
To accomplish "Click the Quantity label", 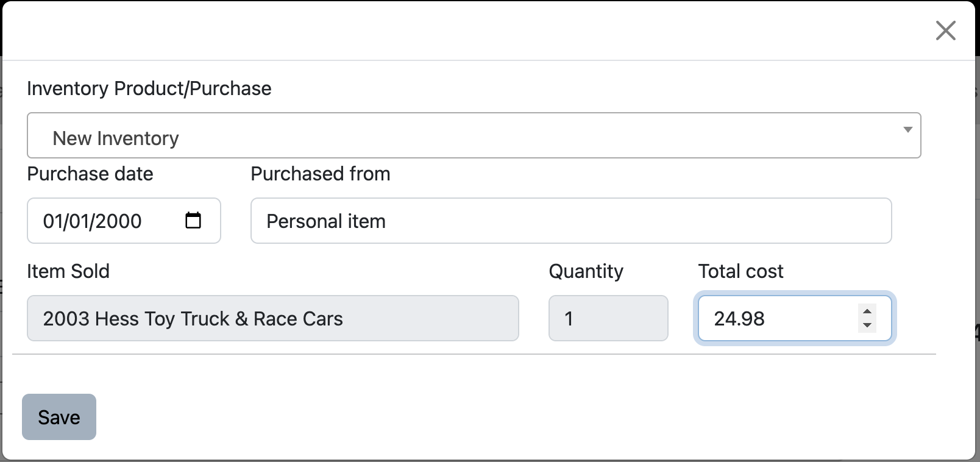I will point(586,271).
